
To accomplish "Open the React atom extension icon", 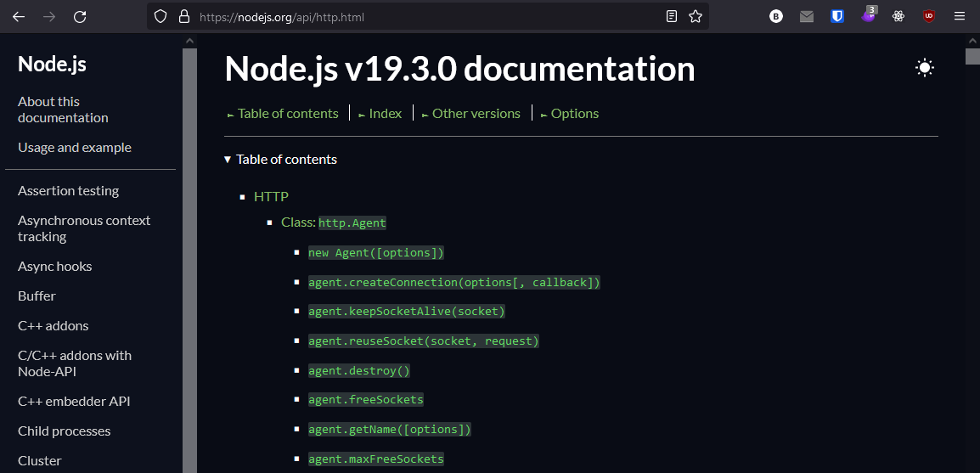I will [x=898, y=17].
